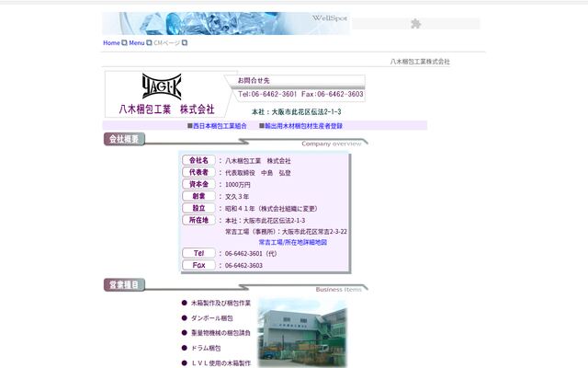
Task: Click the factory building photo
Action: (x=302, y=333)
